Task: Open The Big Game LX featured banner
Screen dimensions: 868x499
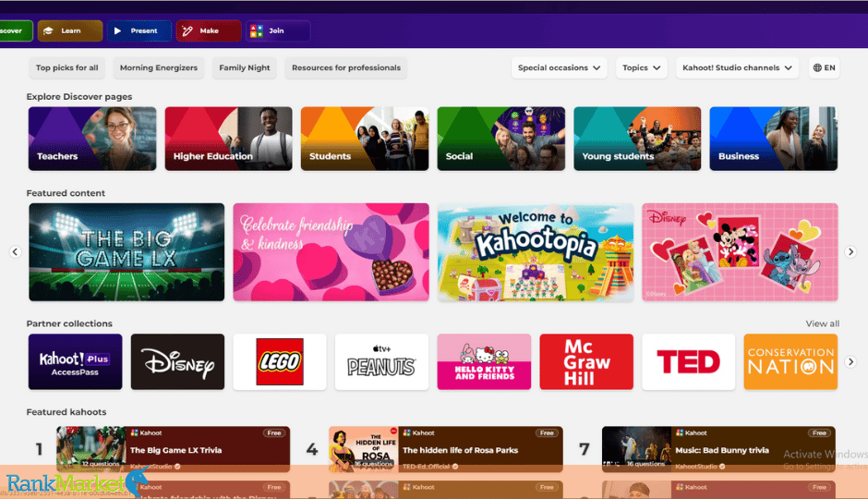Action: click(127, 252)
